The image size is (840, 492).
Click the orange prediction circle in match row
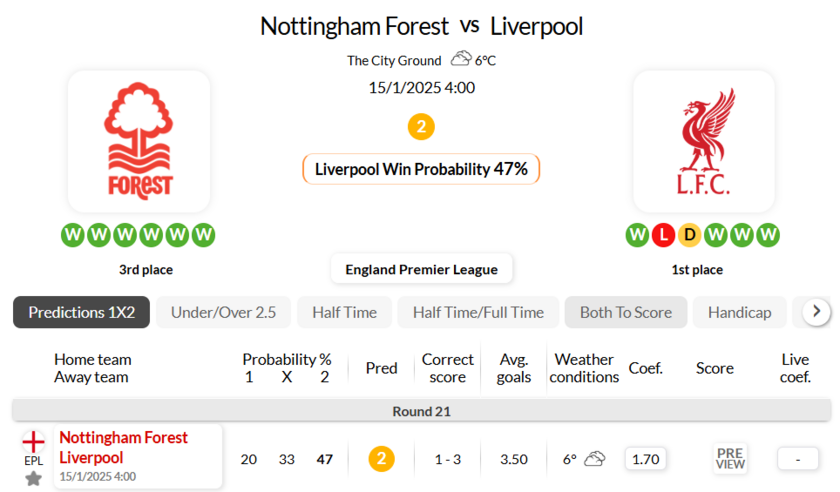(381, 459)
